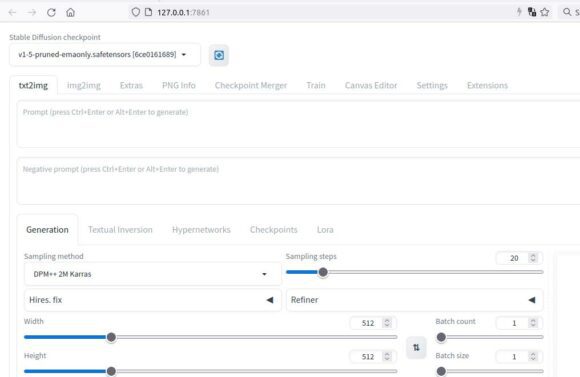
Task: Open the Extras tab
Action: (x=131, y=85)
